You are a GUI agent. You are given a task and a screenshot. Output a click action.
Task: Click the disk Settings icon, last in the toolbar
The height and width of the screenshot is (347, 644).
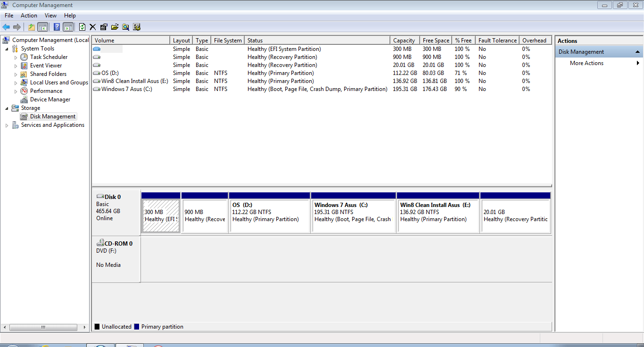(x=137, y=27)
